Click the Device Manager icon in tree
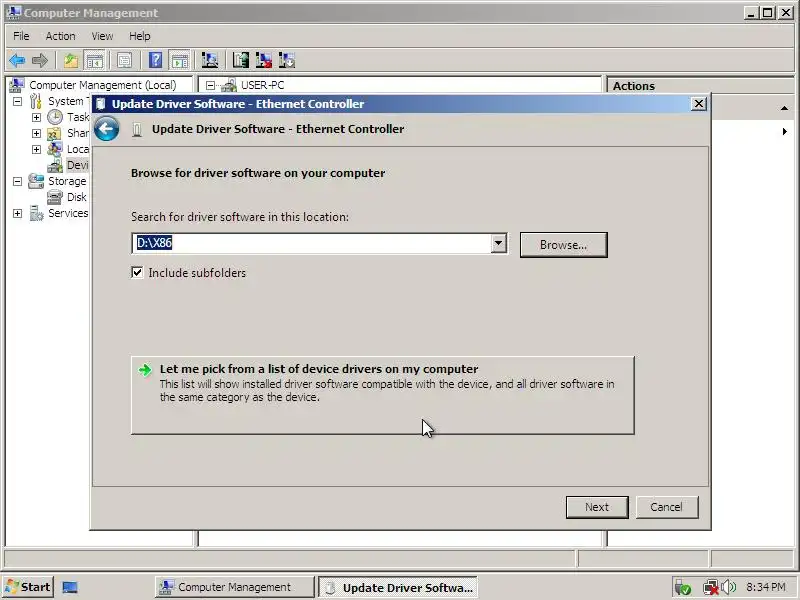 [55, 165]
